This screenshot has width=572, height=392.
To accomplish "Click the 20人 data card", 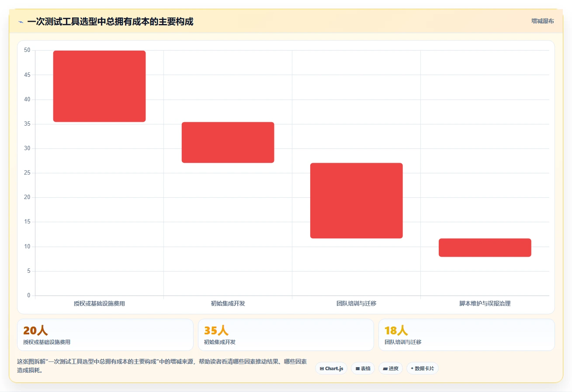I will (105, 335).
